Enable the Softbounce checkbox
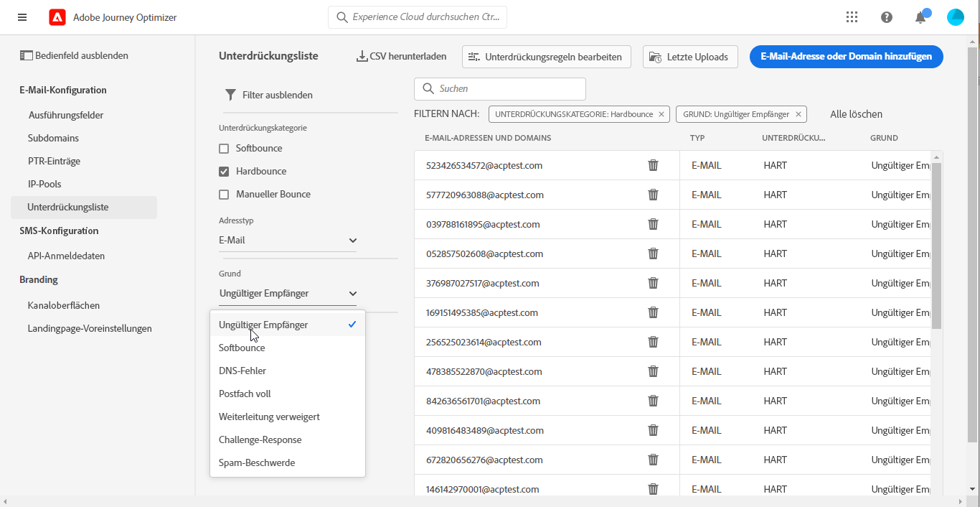Viewport: 980px width, 507px height. (224, 149)
